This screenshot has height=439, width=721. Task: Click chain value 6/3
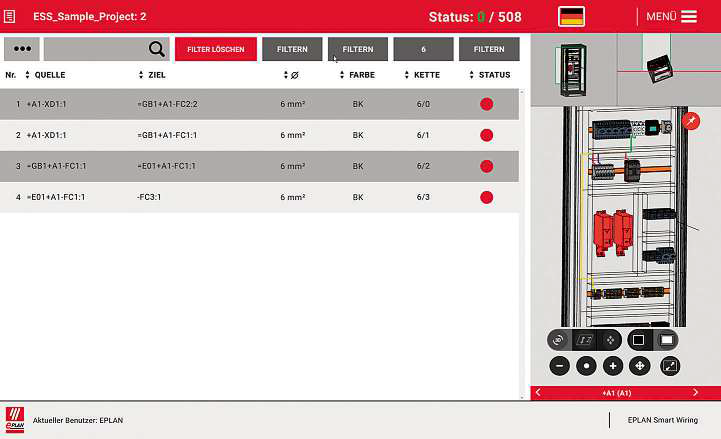tap(423, 197)
